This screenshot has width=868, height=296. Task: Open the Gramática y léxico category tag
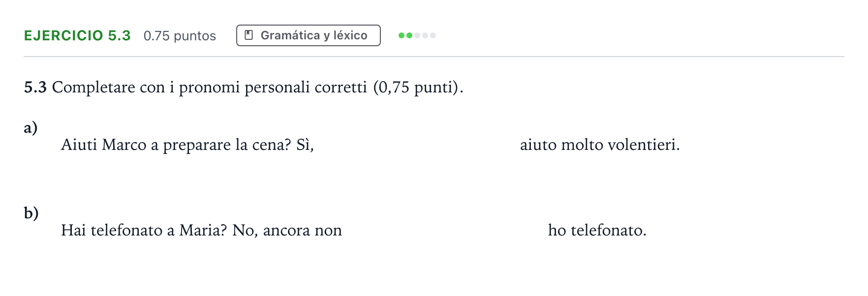309,35
